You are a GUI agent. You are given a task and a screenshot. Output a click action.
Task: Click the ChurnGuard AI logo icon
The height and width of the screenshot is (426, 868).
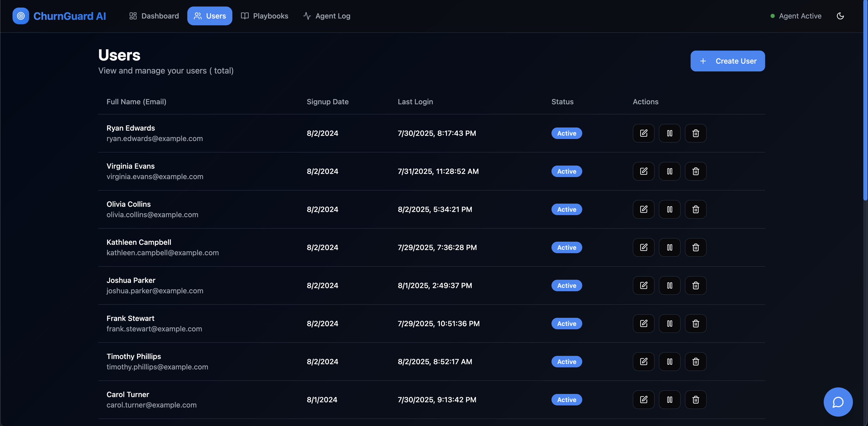(21, 16)
